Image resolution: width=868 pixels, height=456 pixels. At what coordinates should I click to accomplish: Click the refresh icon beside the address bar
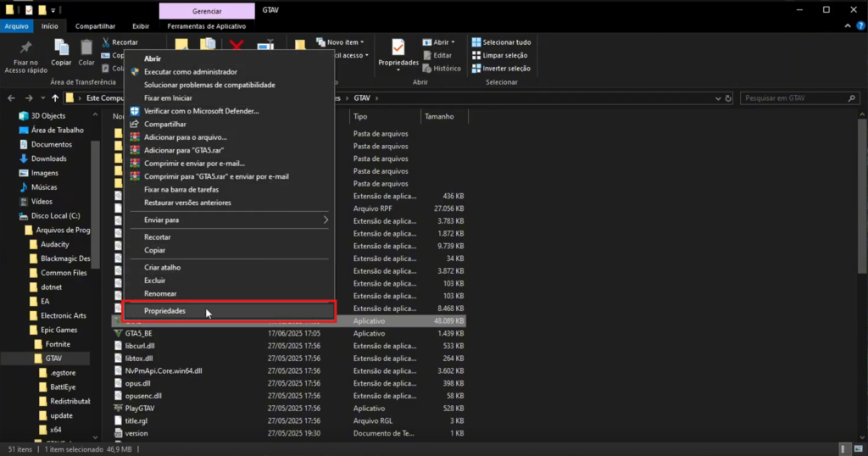click(x=728, y=98)
